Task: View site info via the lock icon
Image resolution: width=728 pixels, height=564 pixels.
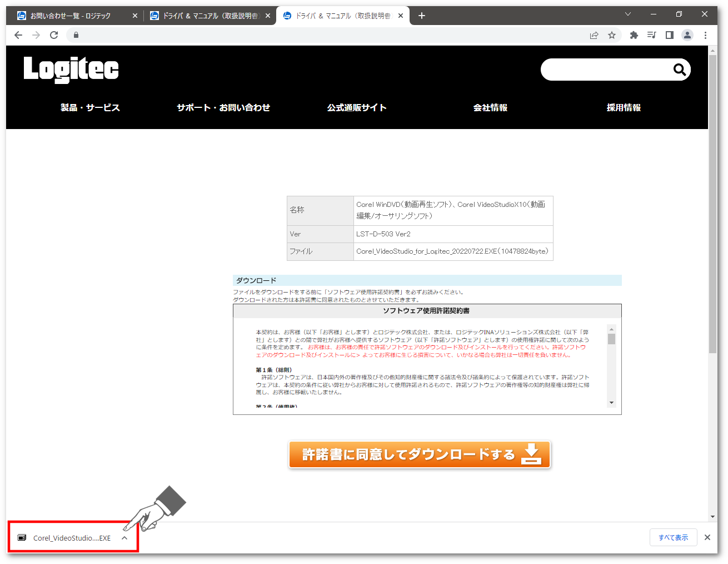Action: click(76, 35)
